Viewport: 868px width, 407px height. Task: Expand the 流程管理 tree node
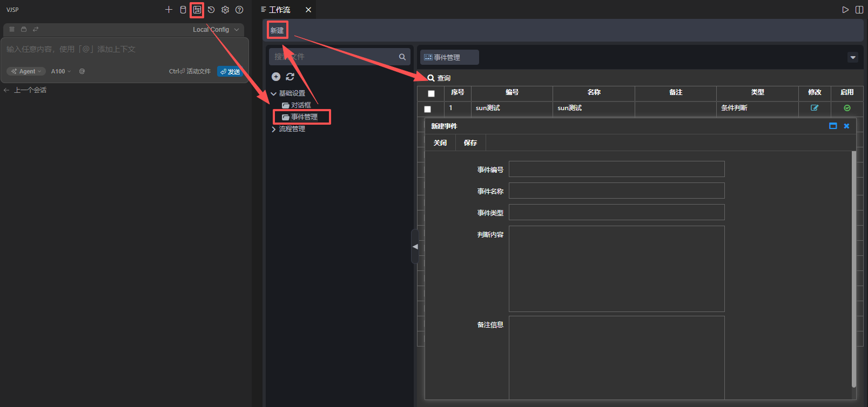pyautogui.click(x=274, y=129)
